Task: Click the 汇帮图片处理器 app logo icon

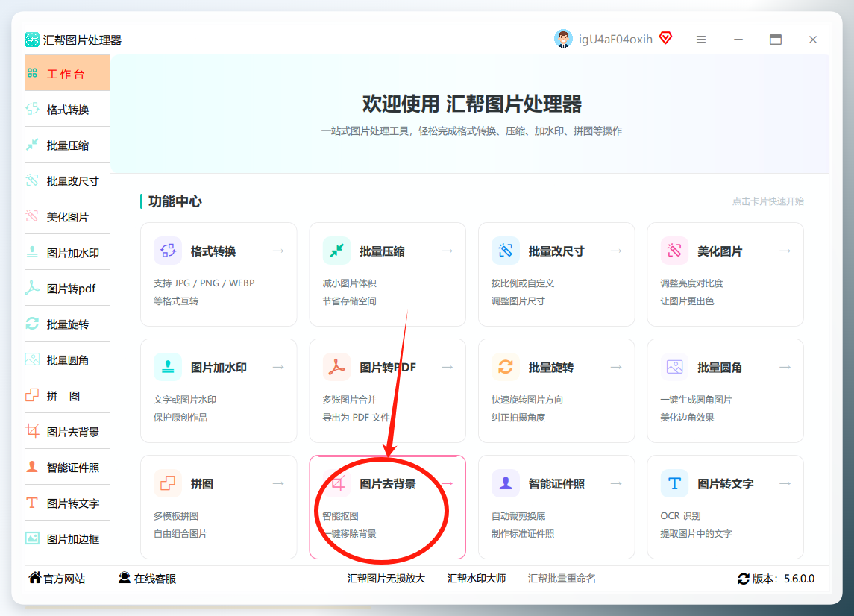Action: (32, 40)
